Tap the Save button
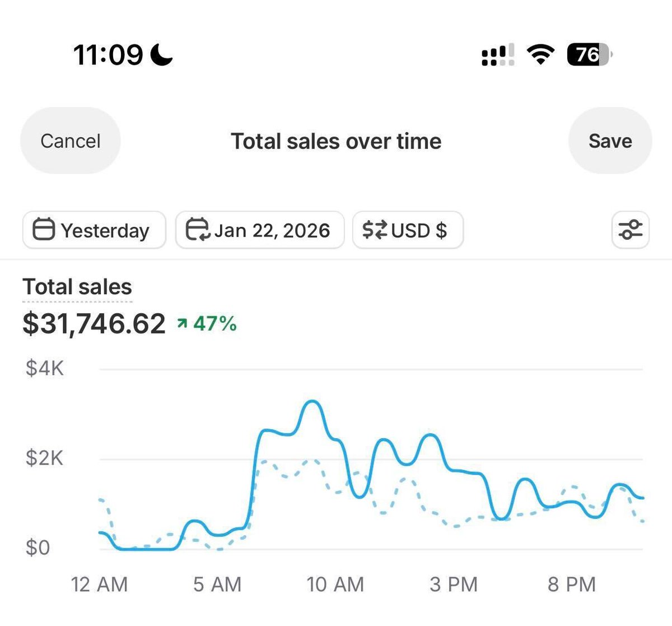Image resolution: width=672 pixels, height=626 pixels. click(x=610, y=141)
